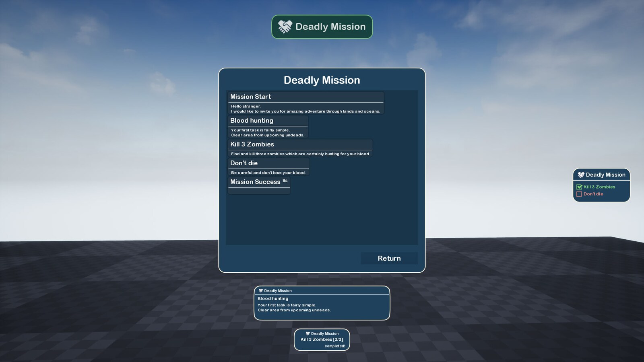Click the journal panel's Deadly Mission heading
Image resolution: width=644 pixels, height=362 pixels.
[x=322, y=80]
